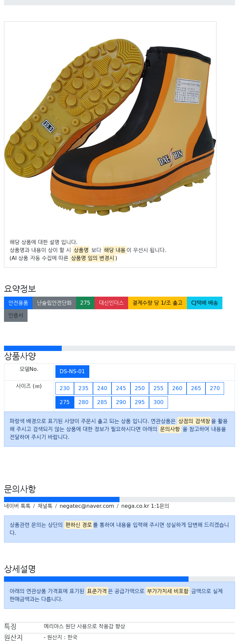Select the green 275 summary tag
The image size is (239, 644).
tap(85, 303)
